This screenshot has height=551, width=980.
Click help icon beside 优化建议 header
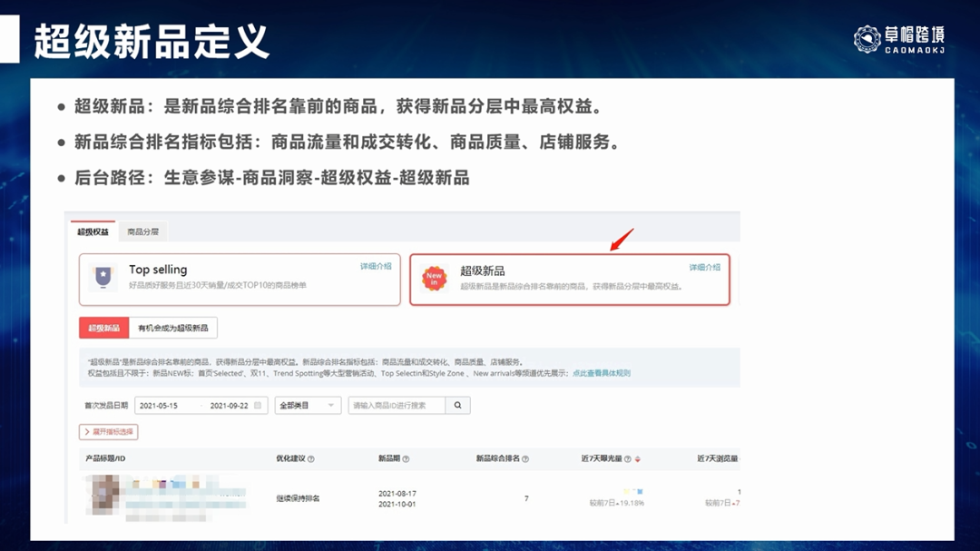pos(311,459)
